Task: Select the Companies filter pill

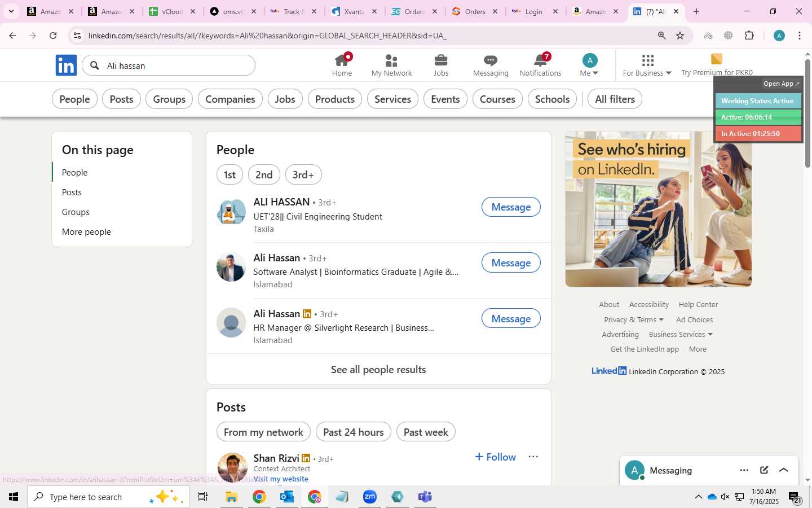Action: coord(230,99)
